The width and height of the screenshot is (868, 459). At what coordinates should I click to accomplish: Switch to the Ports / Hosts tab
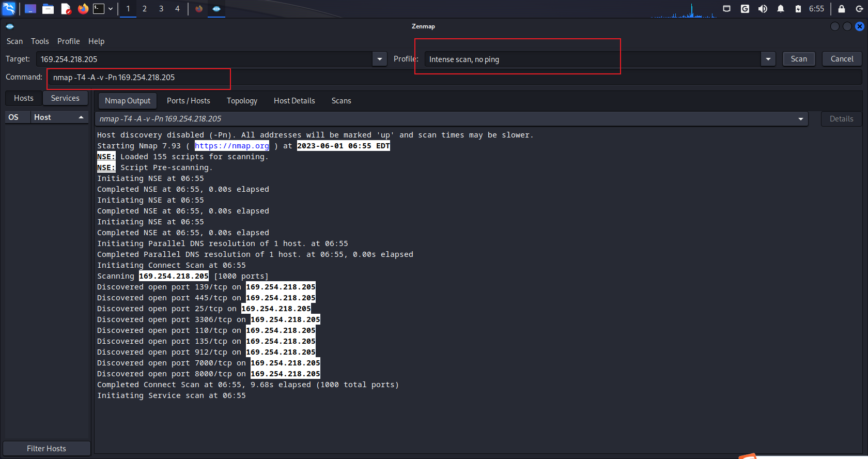click(x=189, y=101)
